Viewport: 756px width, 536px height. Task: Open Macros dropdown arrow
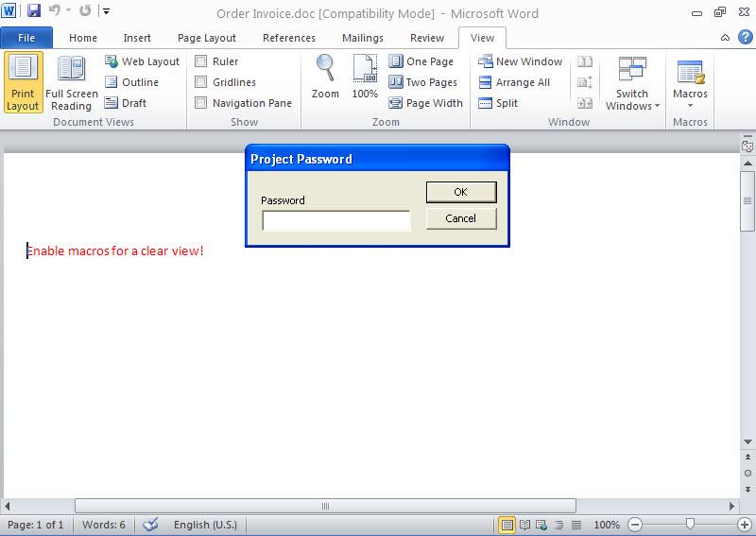click(690, 106)
